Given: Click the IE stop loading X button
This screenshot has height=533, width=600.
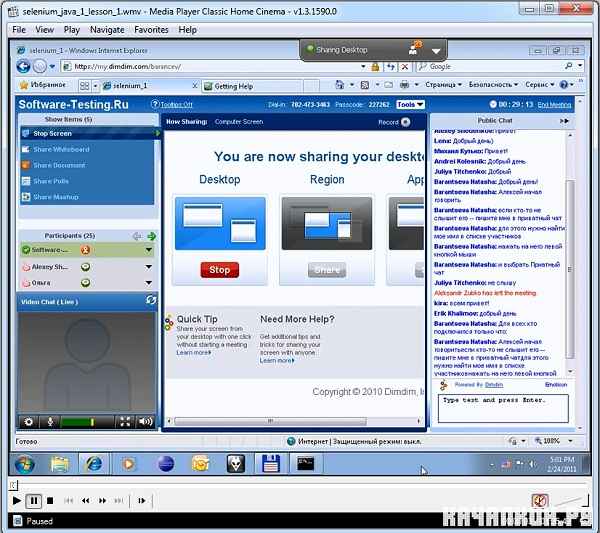Looking at the screenshot, I should coord(404,67).
